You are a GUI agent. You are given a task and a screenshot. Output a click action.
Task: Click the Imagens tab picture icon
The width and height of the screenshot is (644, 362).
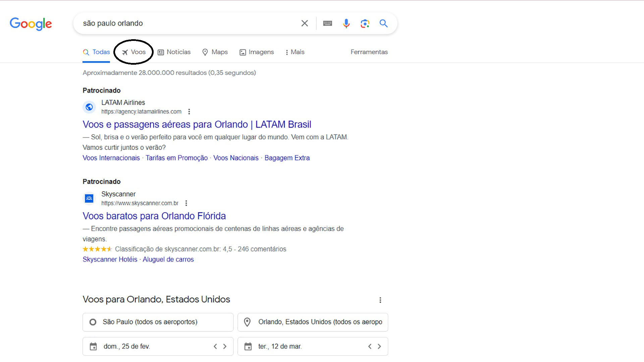coord(243,52)
